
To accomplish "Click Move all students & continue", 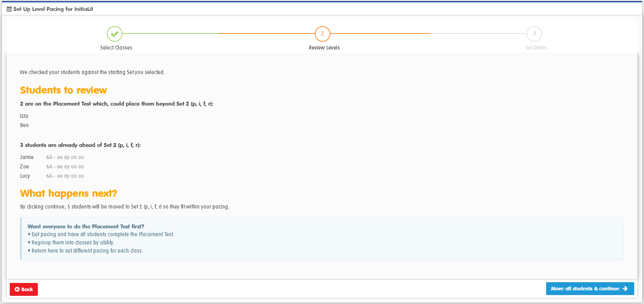I will (590, 289).
